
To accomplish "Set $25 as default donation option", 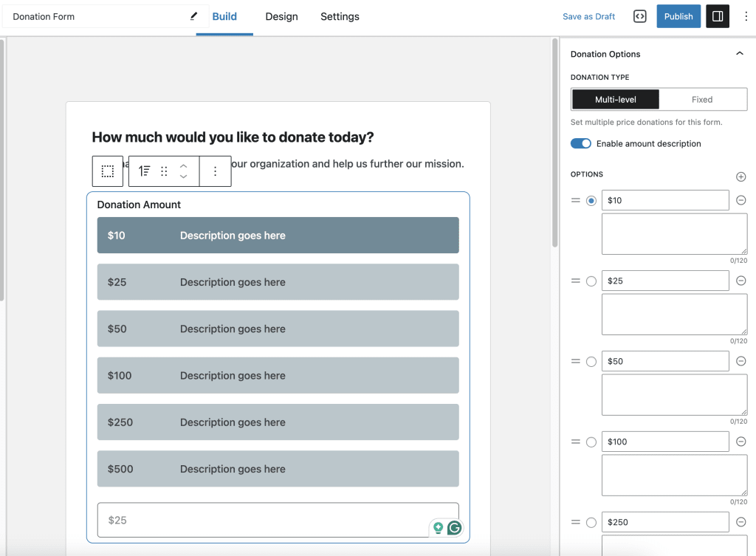I will 591,281.
